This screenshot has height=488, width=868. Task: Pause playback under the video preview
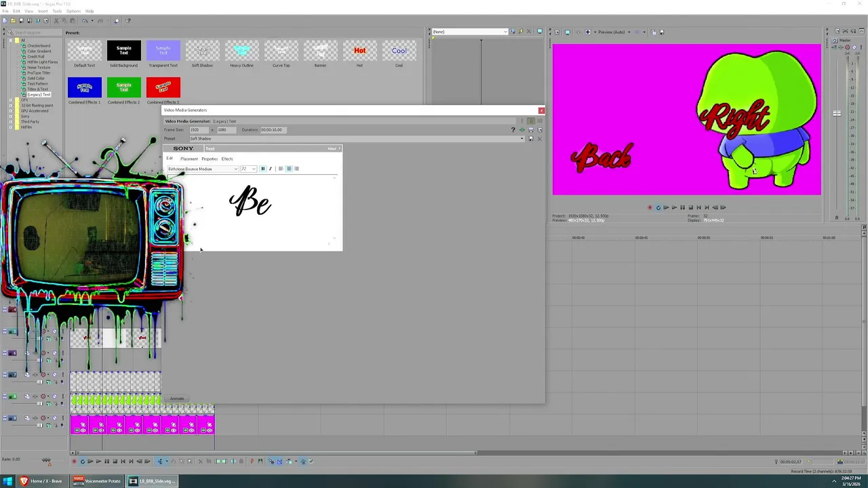pyautogui.click(x=682, y=207)
